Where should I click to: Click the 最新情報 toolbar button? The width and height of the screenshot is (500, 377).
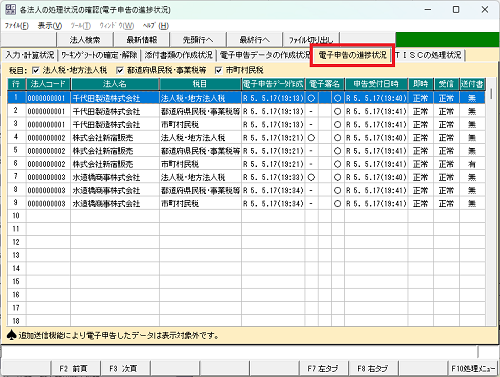tap(142, 40)
